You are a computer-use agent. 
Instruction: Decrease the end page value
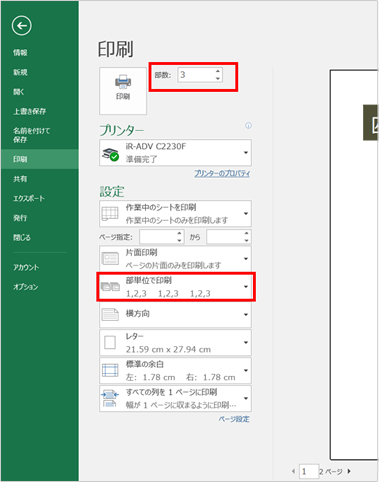(x=246, y=240)
